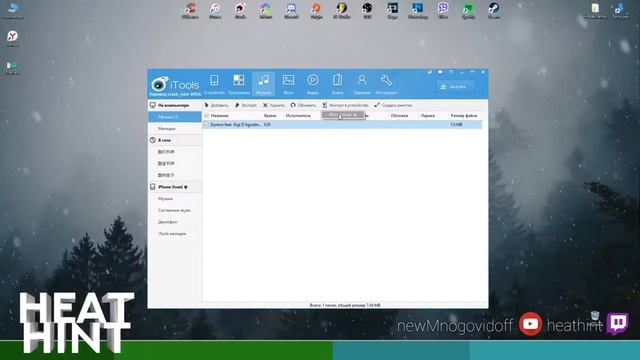The height and width of the screenshot is (360, 640).
Task: Select Системные звуки under the iPhone section
Action: tap(175, 210)
